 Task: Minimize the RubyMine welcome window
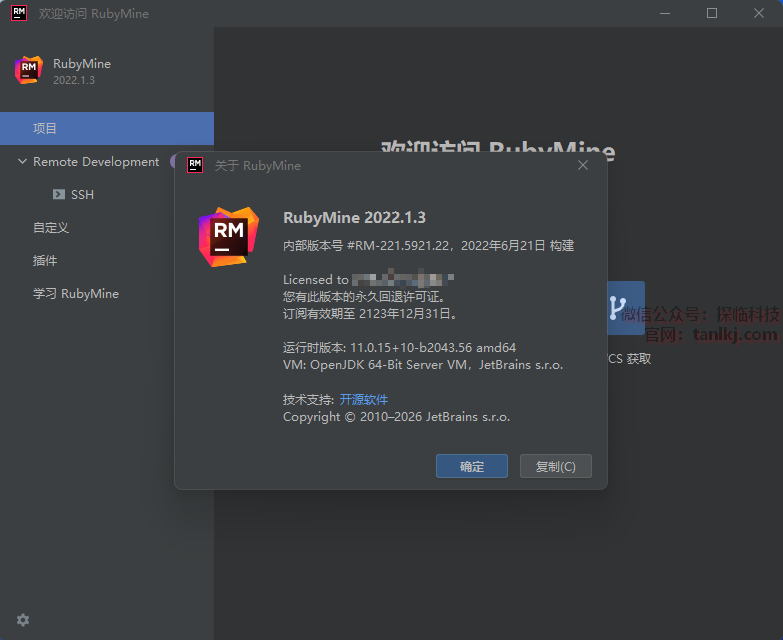point(665,13)
